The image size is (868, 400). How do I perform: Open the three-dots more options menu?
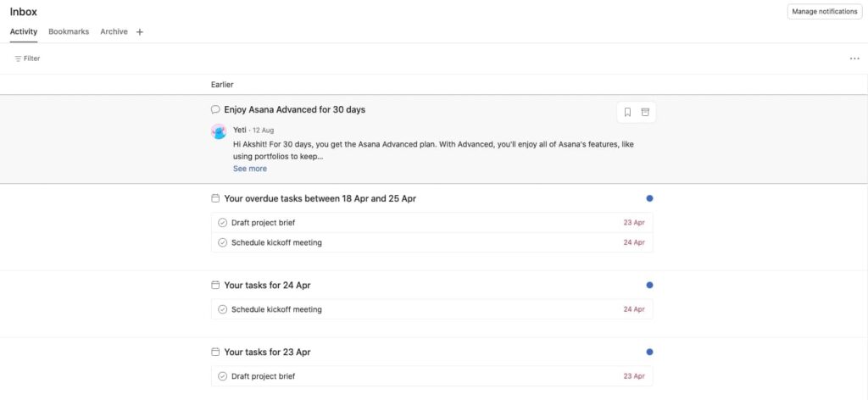click(x=854, y=58)
